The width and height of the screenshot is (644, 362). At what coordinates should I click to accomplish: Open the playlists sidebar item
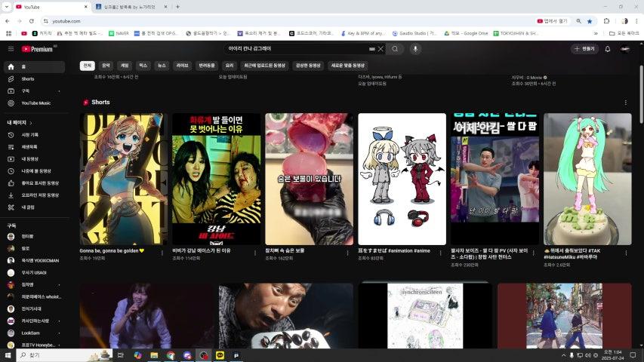point(35,146)
